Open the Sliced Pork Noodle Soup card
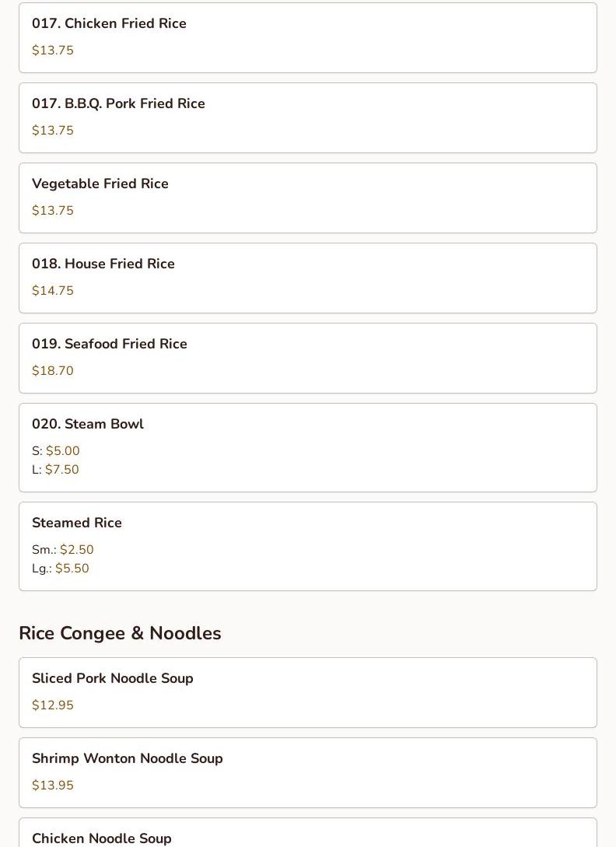The height and width of the screenshot is (847, 616). (308, 692)
